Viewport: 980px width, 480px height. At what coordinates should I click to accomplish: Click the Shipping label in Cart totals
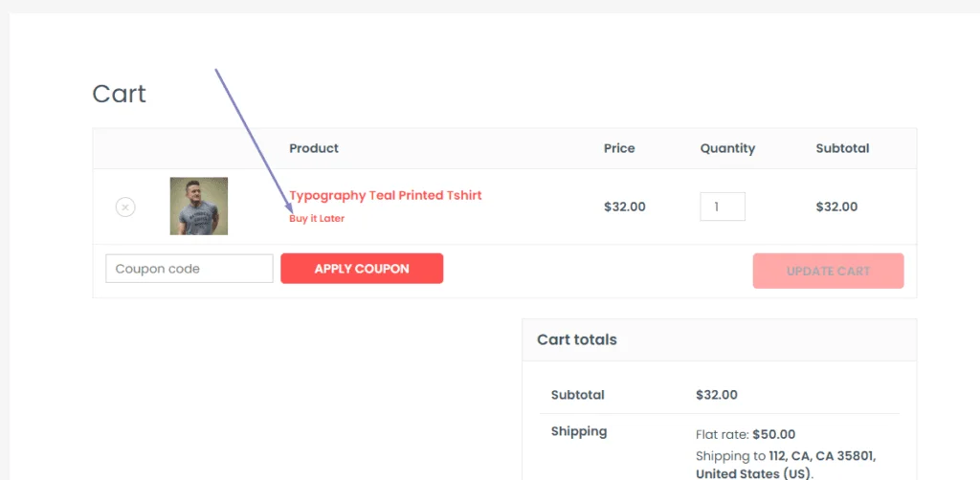579,431
